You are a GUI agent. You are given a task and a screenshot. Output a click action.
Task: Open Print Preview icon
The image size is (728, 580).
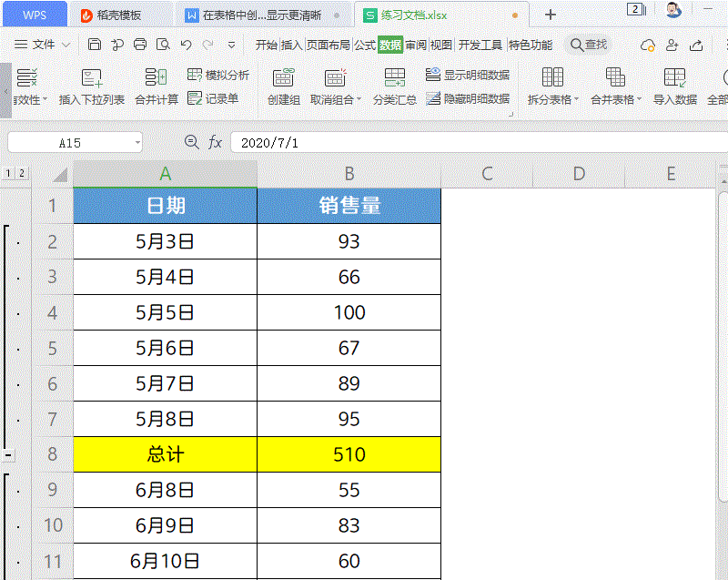point(163,45)
